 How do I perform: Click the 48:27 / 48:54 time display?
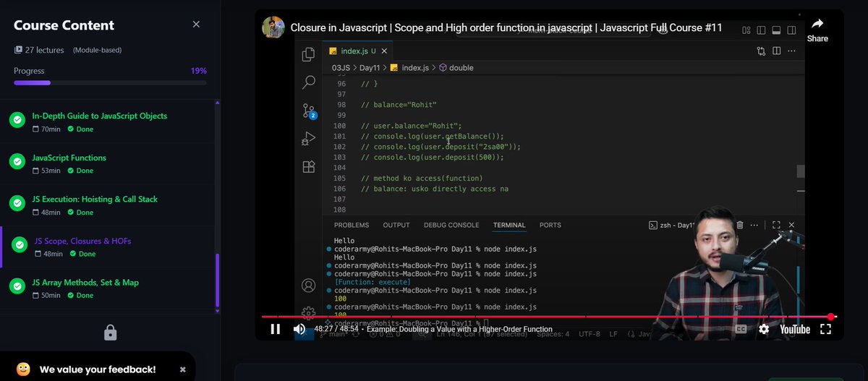[335, 329]
